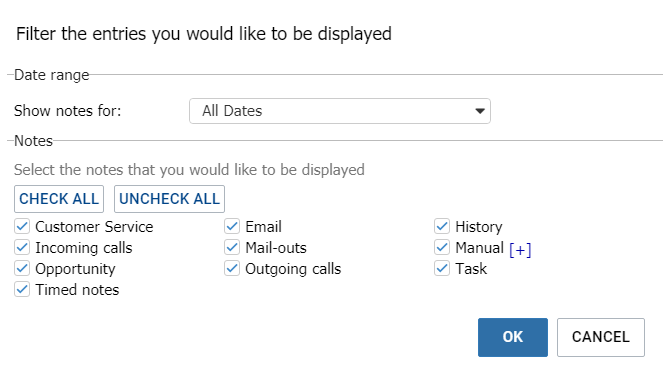The width and height of the screenshot is (670, 366).
Task: Uncheck the History checkbox
Action: (x=442, y=226)
